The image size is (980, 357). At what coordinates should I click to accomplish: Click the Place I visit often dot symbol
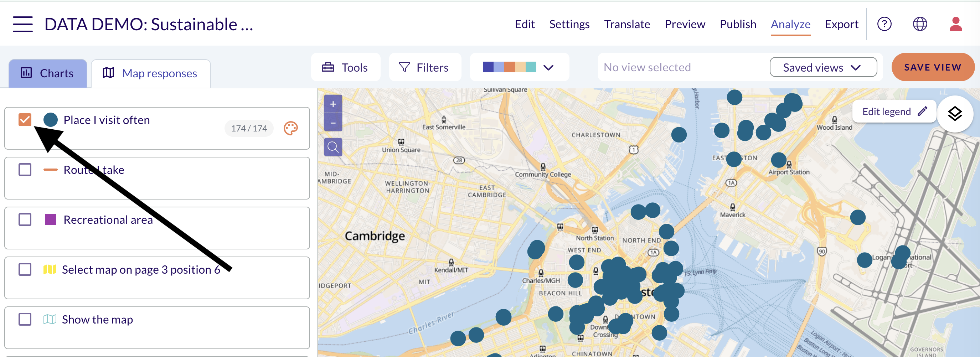tap(51, 120)
